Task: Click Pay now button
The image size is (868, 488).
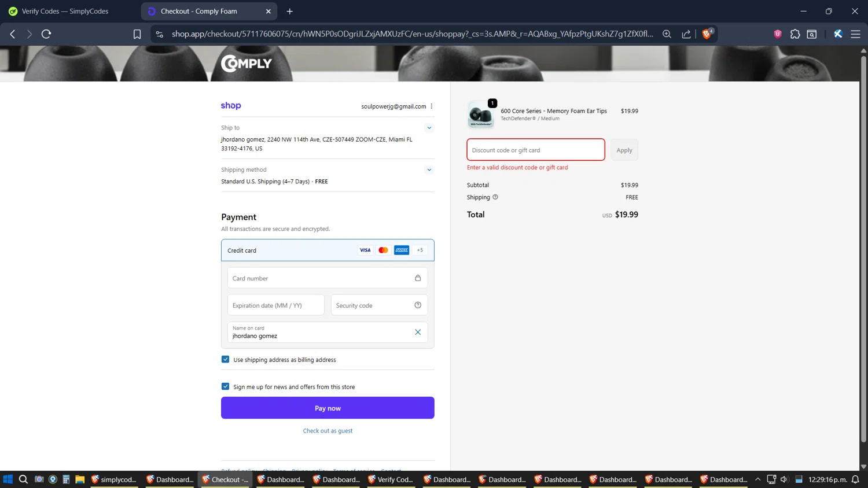Action: click(x=328, y=408)
